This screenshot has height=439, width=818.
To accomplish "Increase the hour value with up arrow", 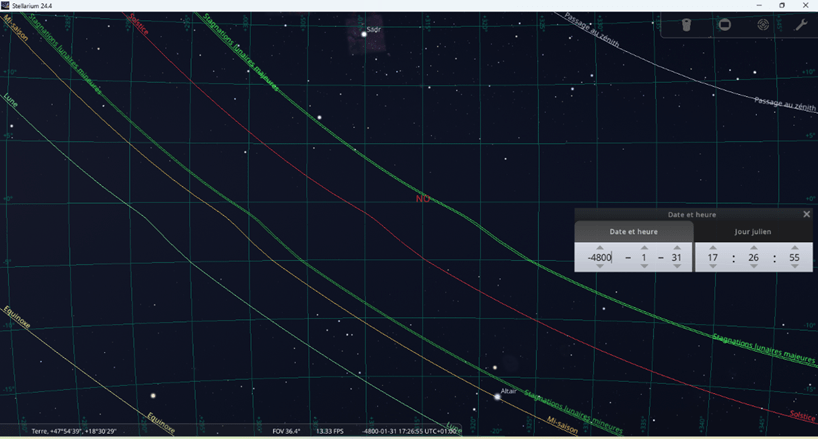I will tap(713, 248).
